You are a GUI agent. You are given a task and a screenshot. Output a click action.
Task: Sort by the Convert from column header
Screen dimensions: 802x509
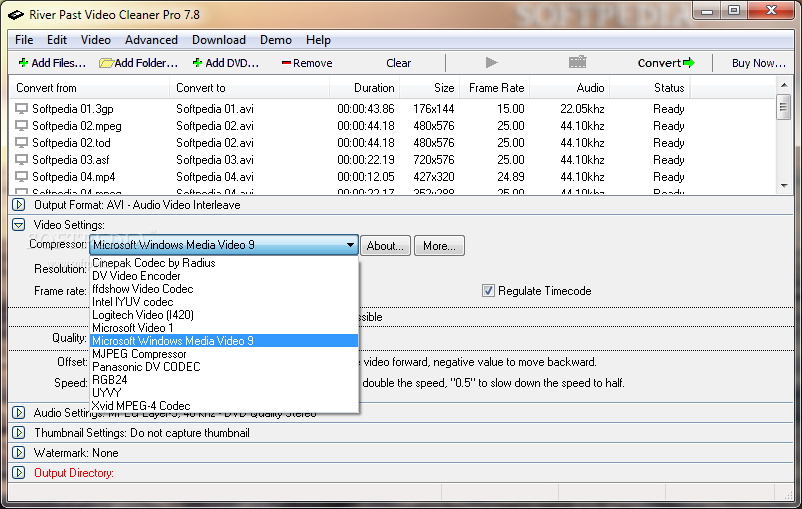click(x=90, y=88)
